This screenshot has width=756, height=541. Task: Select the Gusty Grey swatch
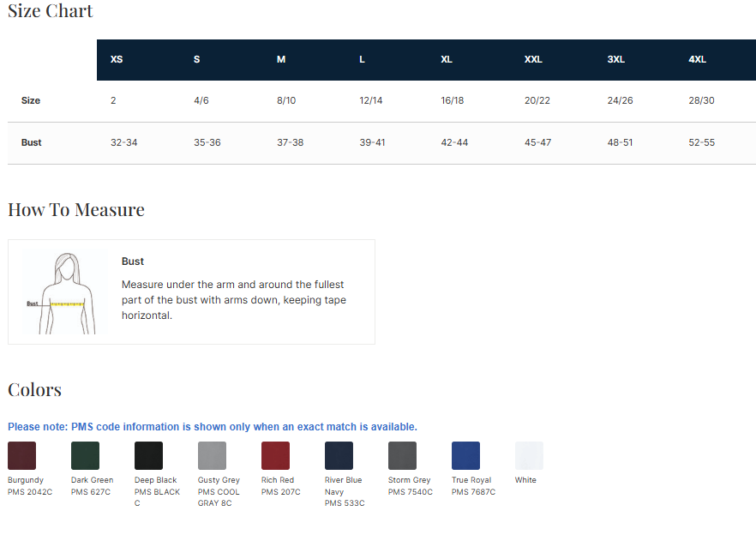[x=212, y=455]
